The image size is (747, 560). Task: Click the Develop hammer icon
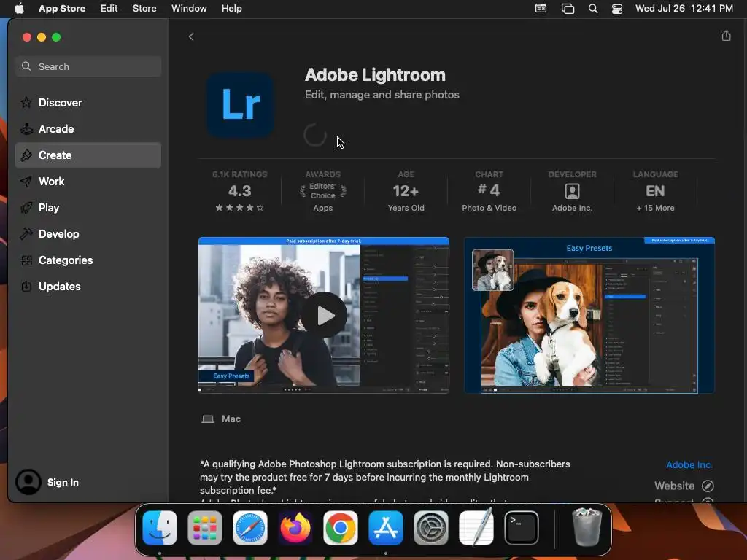pyautogui.click(x=26, y=234)
